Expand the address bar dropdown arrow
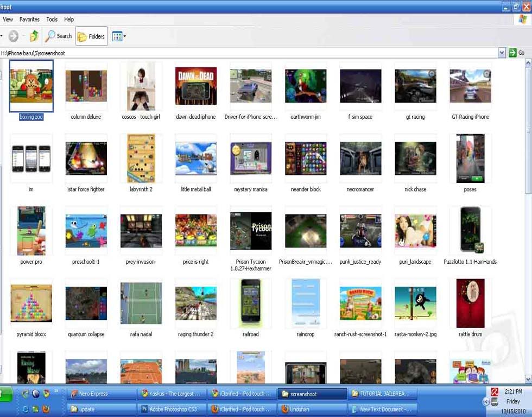The width and height of the screenshot is (532, 417). tap(502, 53)
